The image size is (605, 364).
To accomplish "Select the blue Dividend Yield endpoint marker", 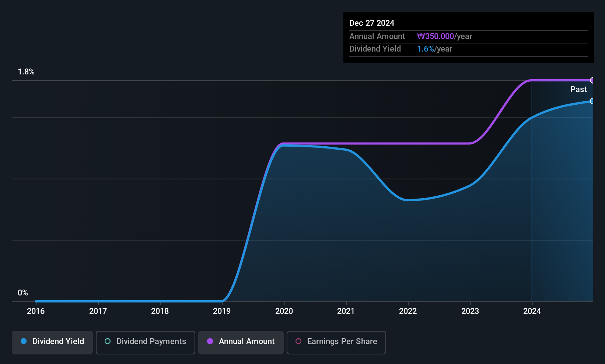I will point(592,101).
